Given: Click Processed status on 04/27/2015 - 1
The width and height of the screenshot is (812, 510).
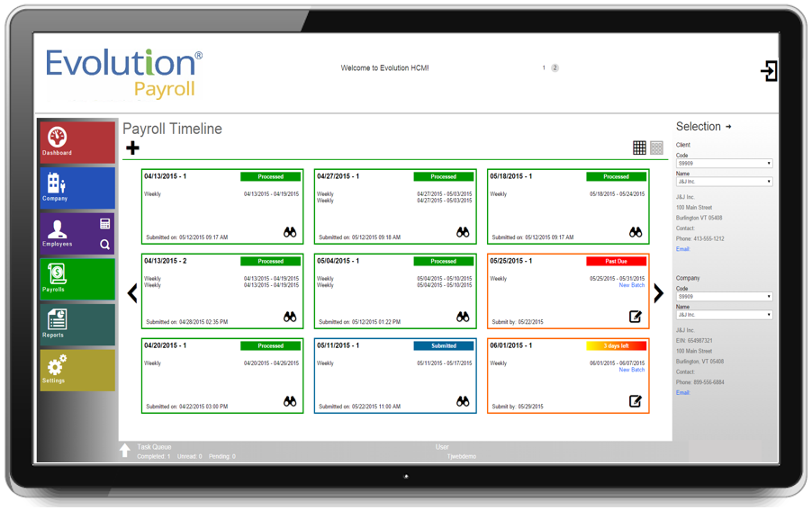Looking at the screenshot, I should [444, 177].
